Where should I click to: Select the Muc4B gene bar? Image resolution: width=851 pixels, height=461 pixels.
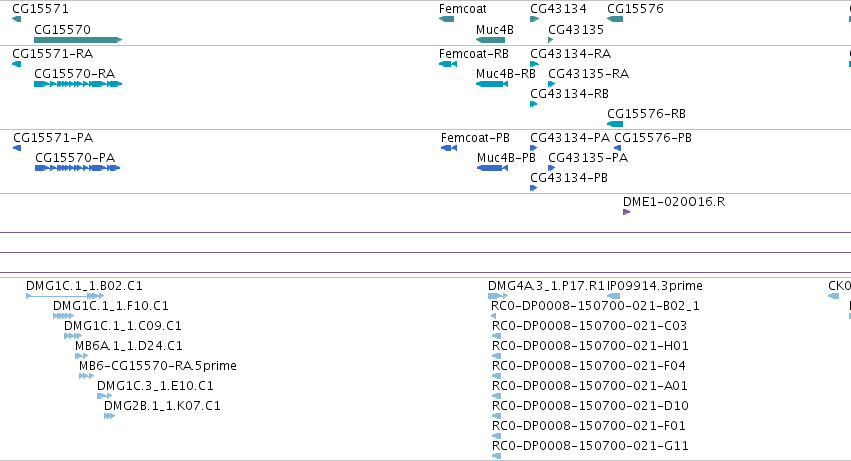[x=490, y=40]
